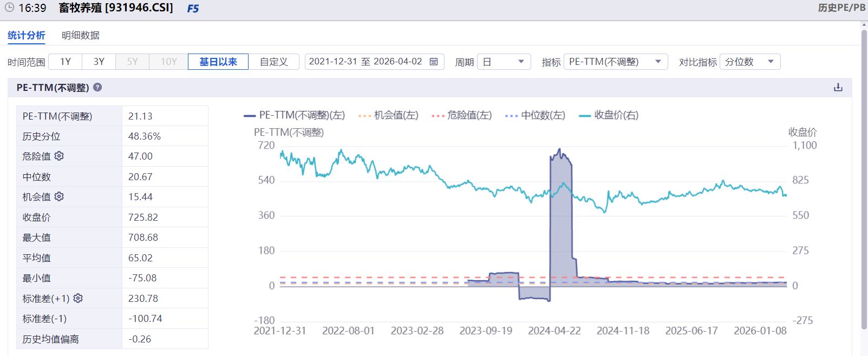
Task: Open the 周期 dropdown showing 日
Action: click(504, 62)
